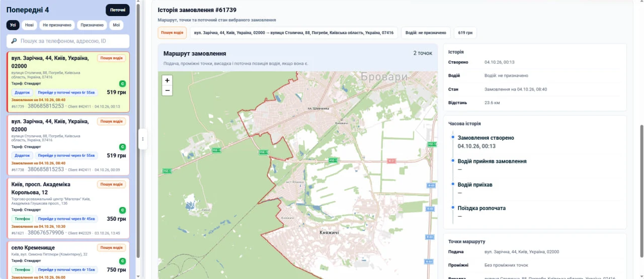Viewport: 644px width, 279px height.
Task: Click the 619 грн chip in header
Action: [465, 33]
